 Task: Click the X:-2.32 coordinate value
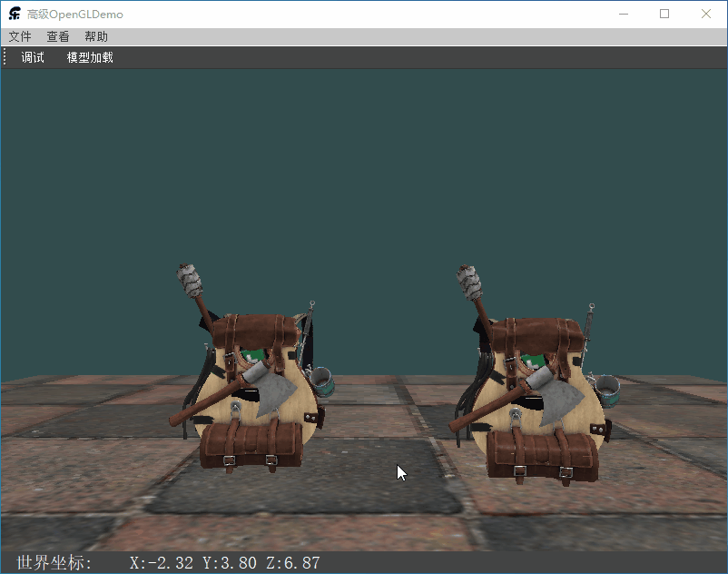tap(161, 563)
